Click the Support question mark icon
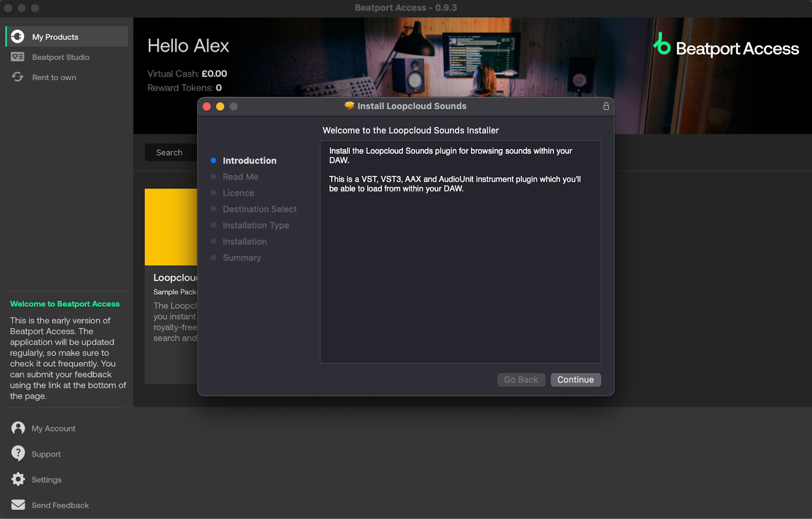Image resolution: width=812 pixels, height=519 pixels. [18, 453]
